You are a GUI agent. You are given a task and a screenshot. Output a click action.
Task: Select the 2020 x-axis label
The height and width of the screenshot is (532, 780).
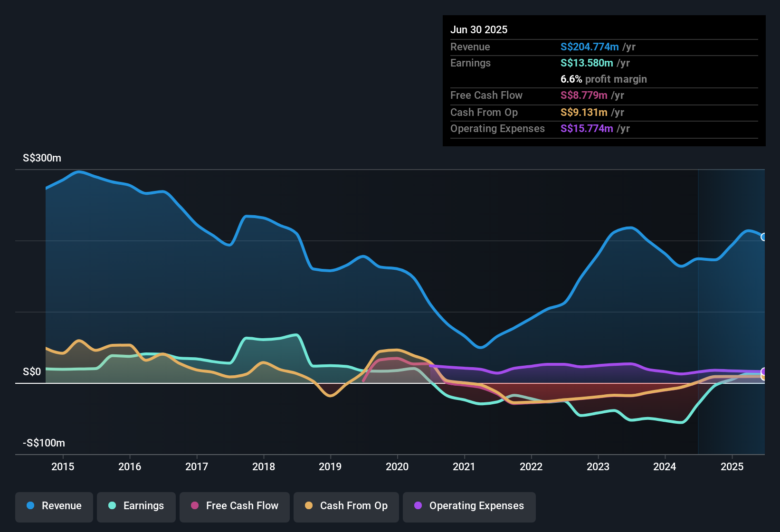(x=397, y=466)
